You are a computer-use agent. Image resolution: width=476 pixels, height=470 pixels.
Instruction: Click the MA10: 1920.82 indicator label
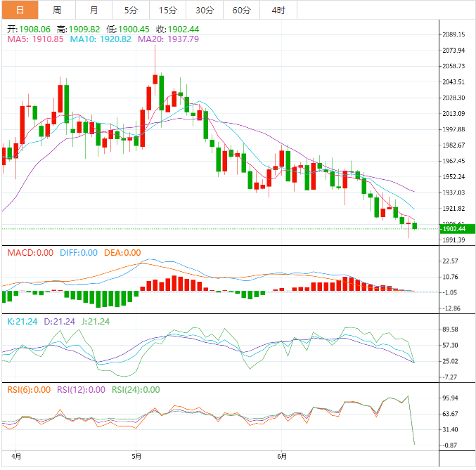[x=101, y=39]
